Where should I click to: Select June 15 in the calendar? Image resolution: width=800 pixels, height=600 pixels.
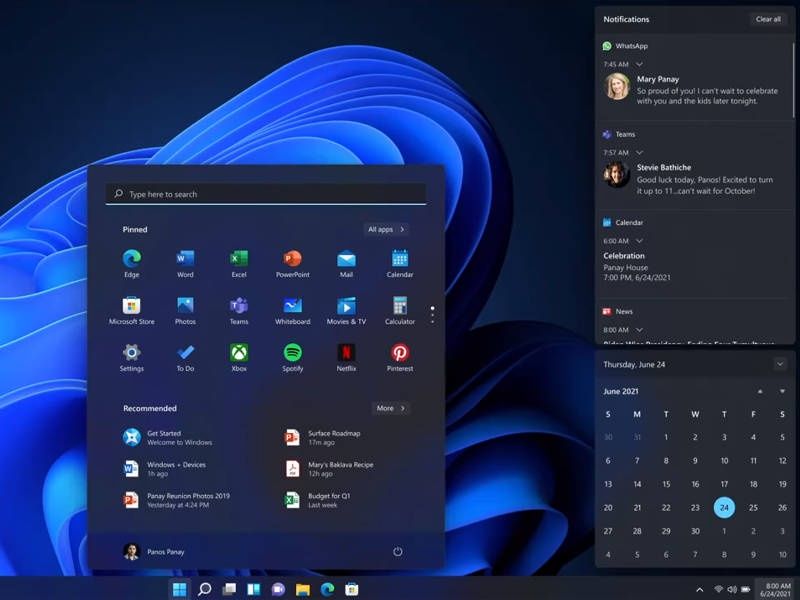666,484
